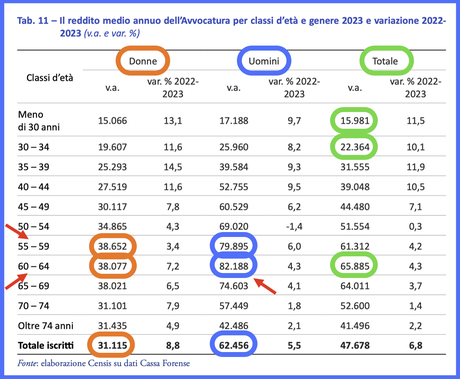The image size is (460, 379).
Task: Select the '45 – 49' row label
Action: (x=33, y=207)
